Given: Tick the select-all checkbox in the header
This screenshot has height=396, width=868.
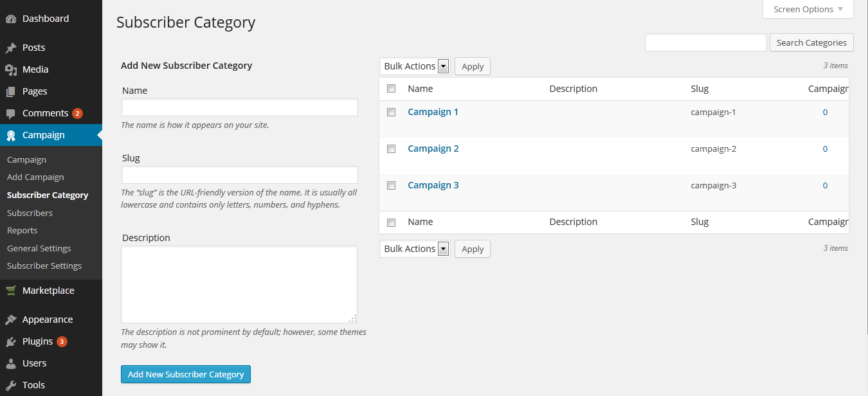Looking at the screenshot, I should [392, 88].
